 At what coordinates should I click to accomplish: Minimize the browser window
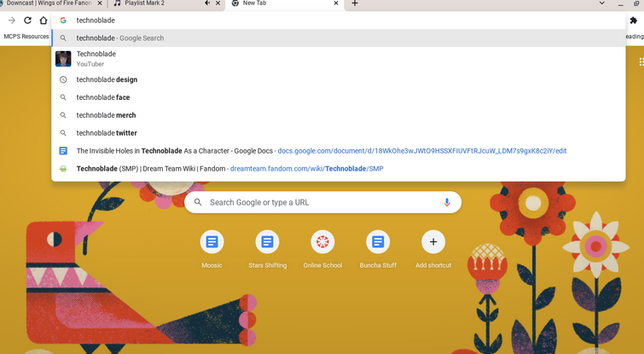click(621, 3)
